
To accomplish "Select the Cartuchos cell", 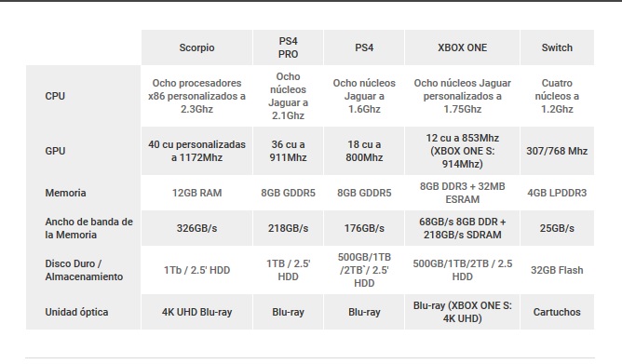I will point(557,312).
